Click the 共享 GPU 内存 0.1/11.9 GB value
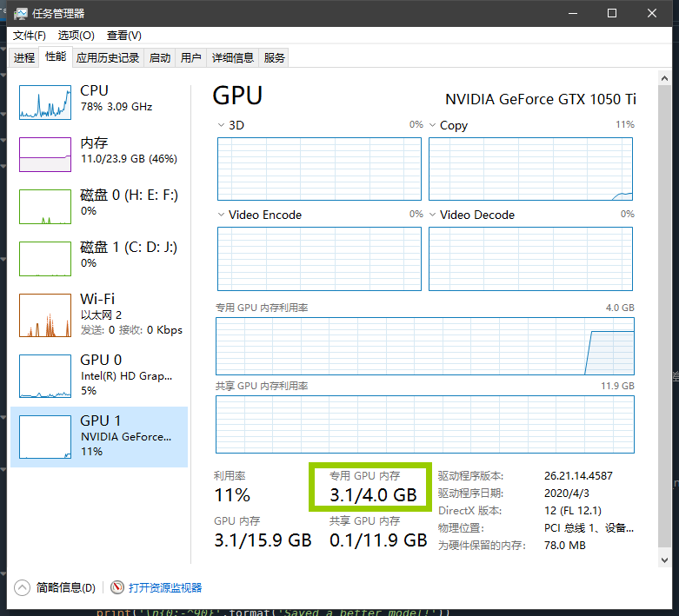Viewport: 679px width, 616px height. [378, 540]
